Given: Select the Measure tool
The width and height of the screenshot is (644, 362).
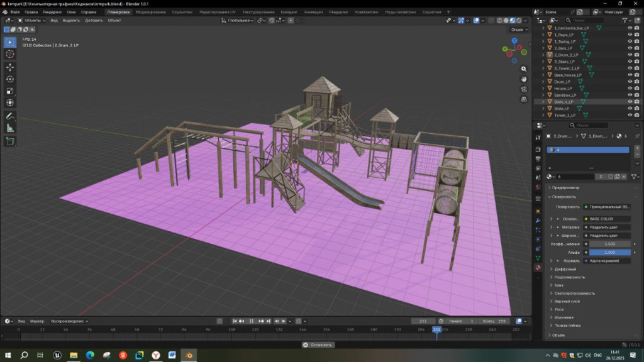Looking at the screenshot, I should pos(10,128).
